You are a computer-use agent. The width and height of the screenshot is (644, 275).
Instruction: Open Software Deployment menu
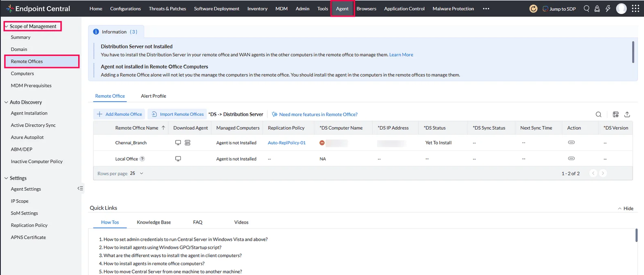coord(217,9)
